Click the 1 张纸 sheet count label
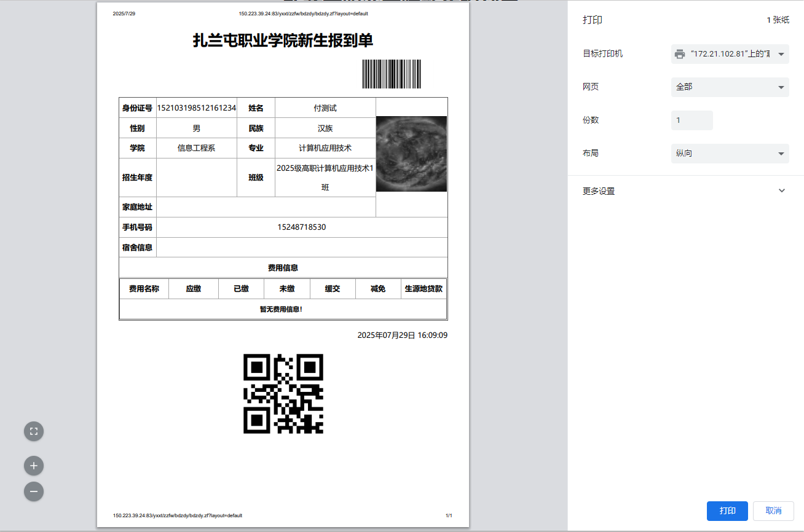 [x=778, y=20]
